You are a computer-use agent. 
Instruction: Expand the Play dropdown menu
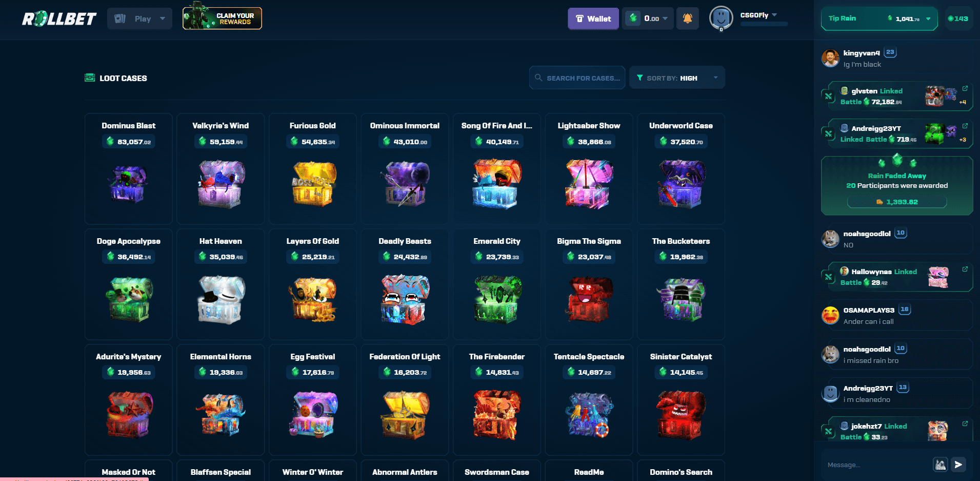click(x=139, y=19)
